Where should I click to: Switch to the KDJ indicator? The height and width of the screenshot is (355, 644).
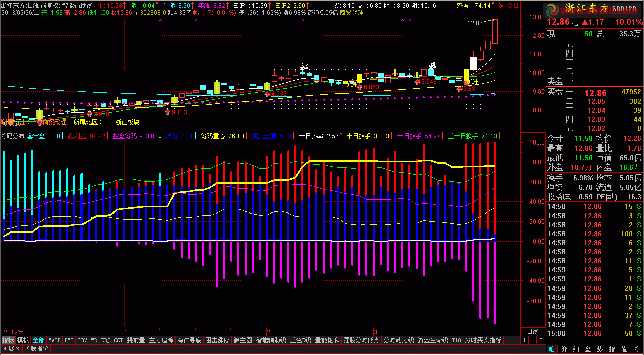tap(105, 340)
